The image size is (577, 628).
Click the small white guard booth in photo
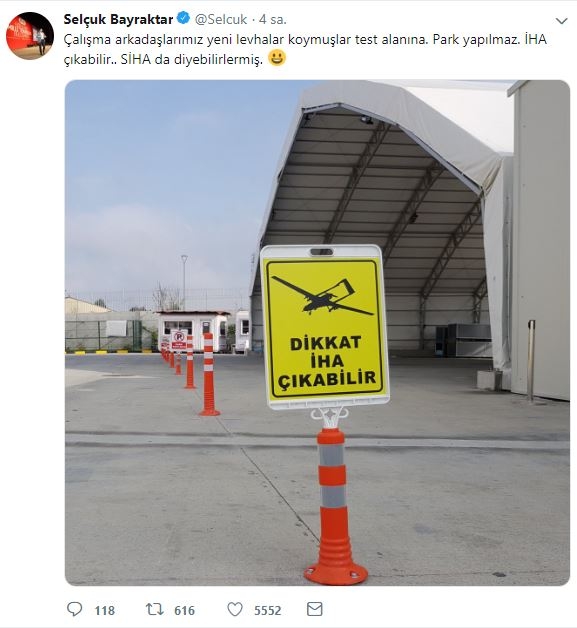pyautogui.click(x=192, y=331)
